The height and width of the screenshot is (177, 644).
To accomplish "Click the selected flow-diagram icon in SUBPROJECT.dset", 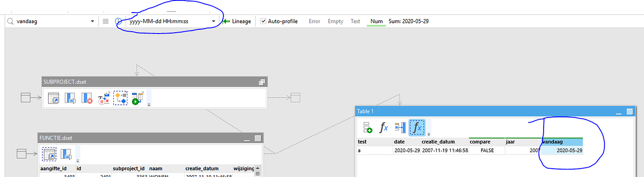I will pyautogui.click(x=120, y=98).
